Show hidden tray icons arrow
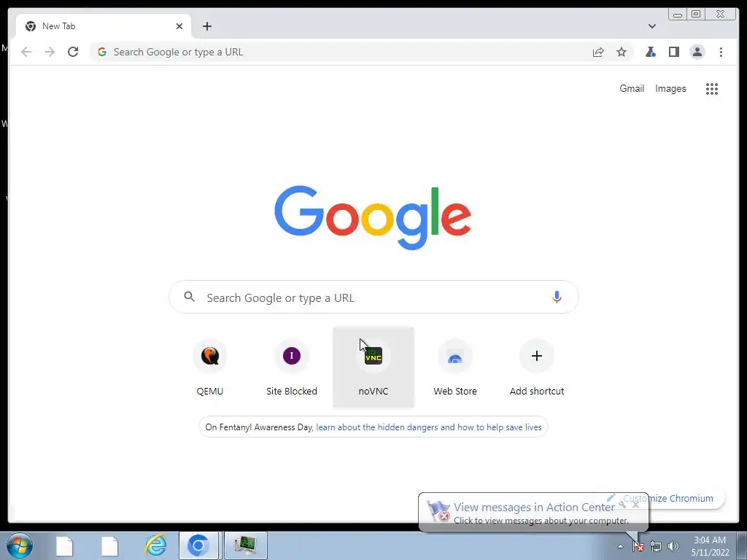Viewport: 747px width, 560px height. click(x=620, y=546)
